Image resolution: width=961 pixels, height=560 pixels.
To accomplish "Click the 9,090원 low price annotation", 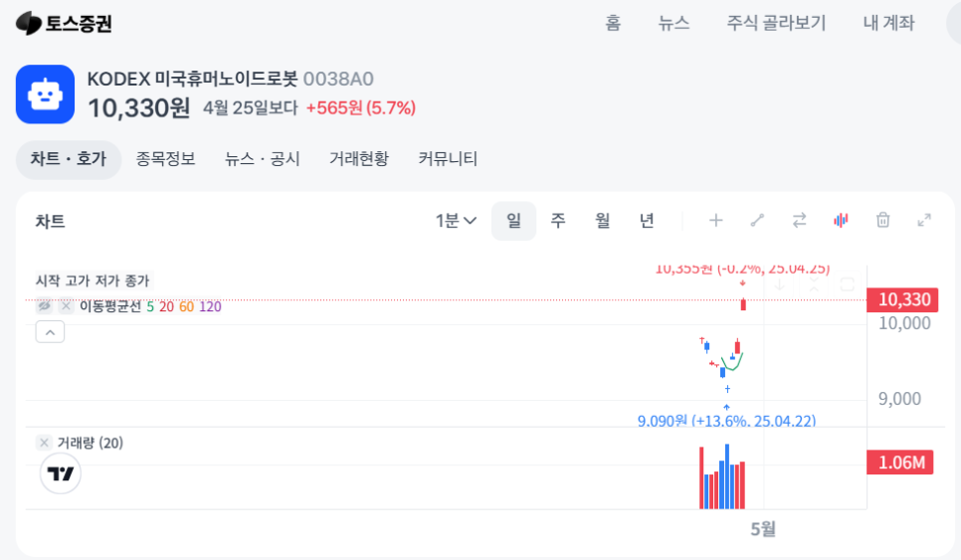I will [x=727, y=421].
